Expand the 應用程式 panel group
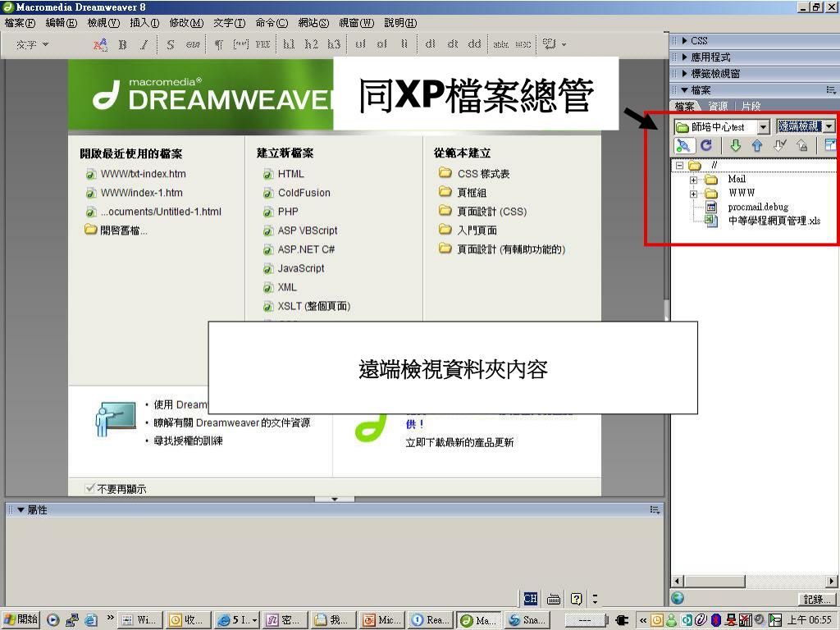The image size is (840, 630). click(x=685, y=57)
